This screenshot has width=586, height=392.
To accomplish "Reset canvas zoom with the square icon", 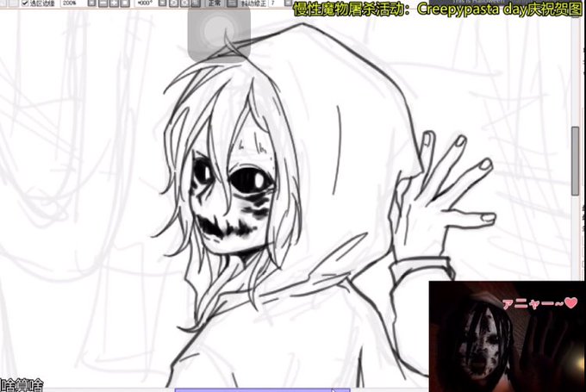I will [125, 3].
